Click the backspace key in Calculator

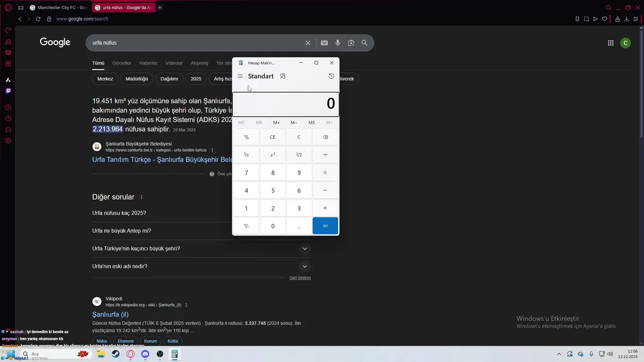click(x=325, y=137)
